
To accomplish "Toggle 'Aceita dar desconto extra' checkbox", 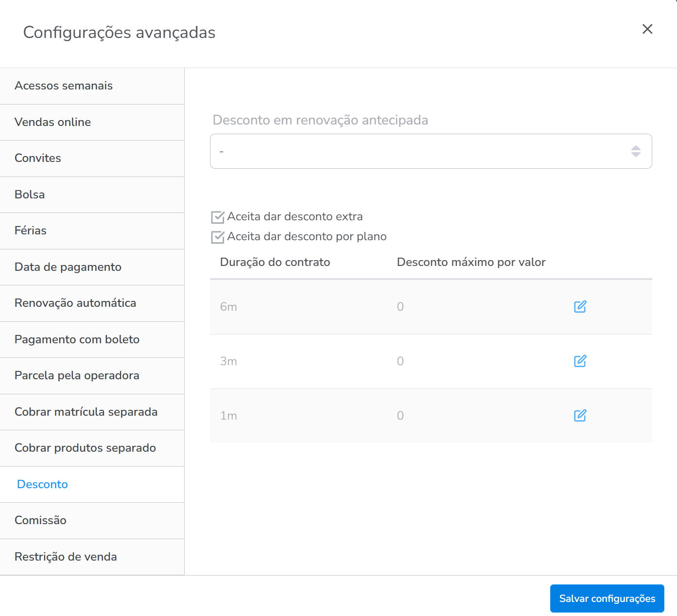I will (x=218, y=217).
